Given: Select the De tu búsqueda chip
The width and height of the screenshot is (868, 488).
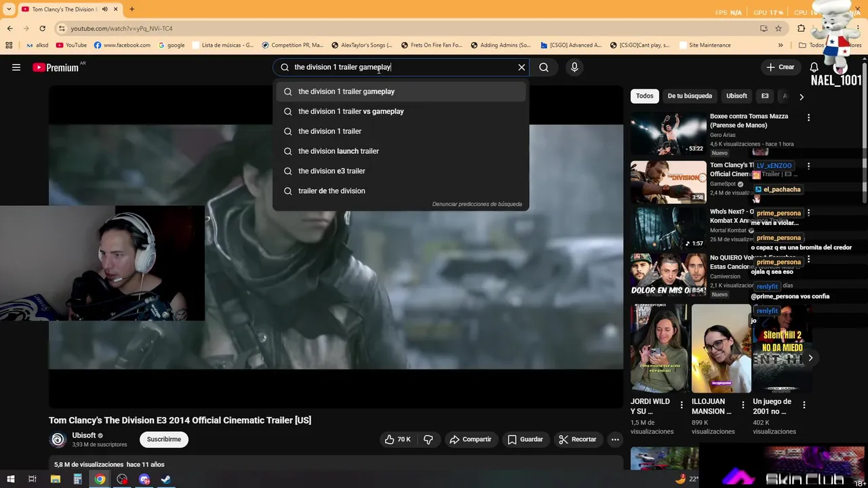Looking at the screenshot, I should pyautogui.click(x=690, y=96).
